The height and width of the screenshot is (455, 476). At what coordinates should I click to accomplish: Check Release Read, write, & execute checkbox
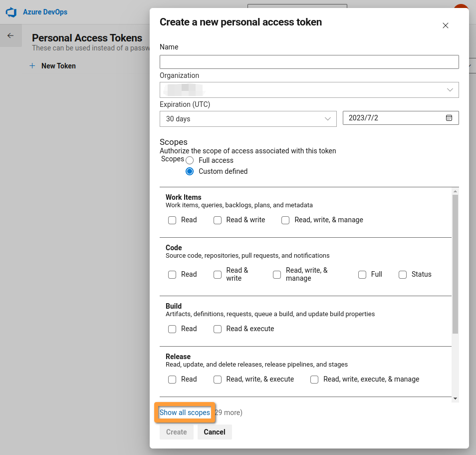[218, 379]
